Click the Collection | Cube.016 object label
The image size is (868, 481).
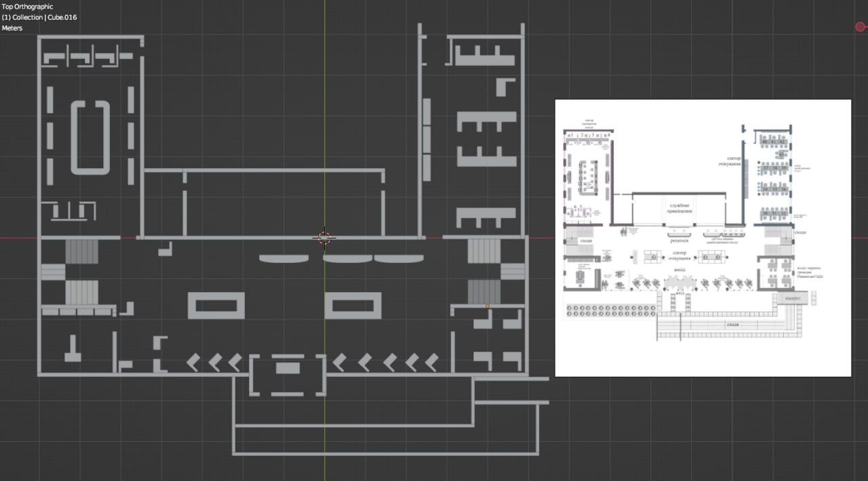click(39, 17)
